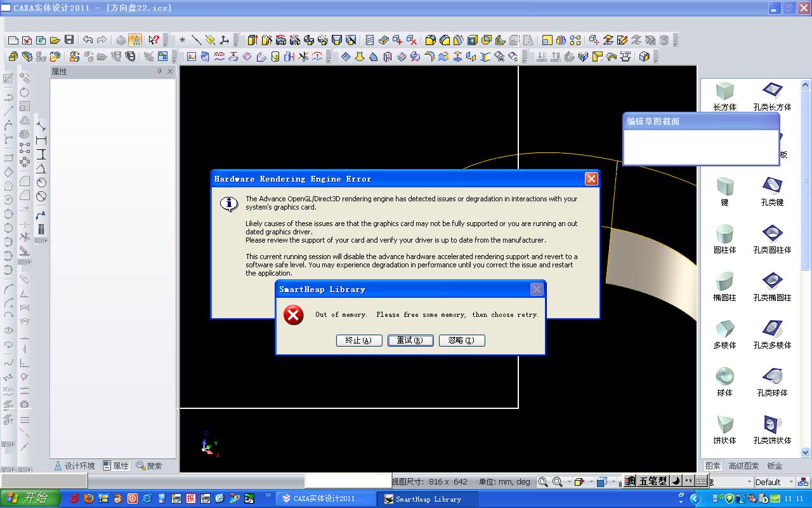Image resolution: width=812 pixels, height=508 pixels.
Task: Select the 饼状体 shape
Action: (x=724, y=430)
